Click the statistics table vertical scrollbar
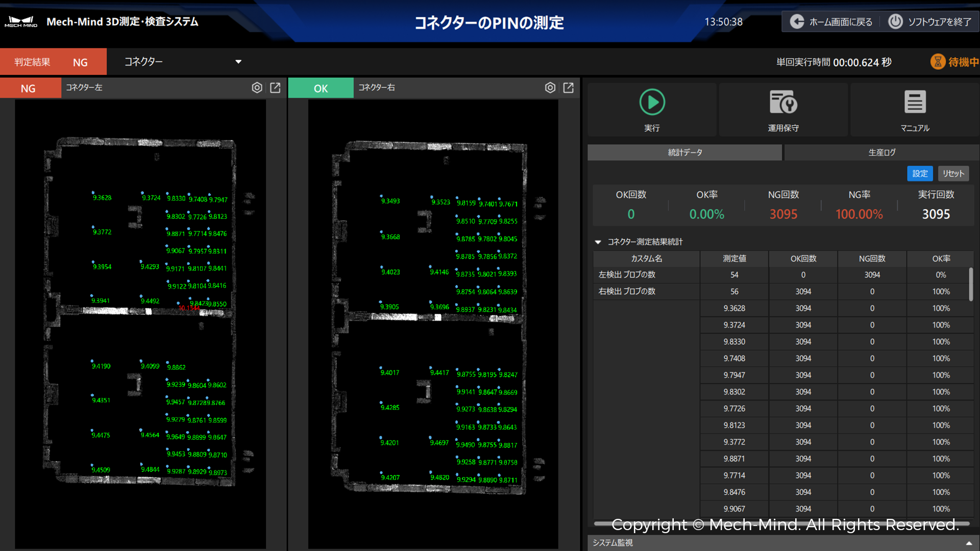This screenshot has width=980, height=551. point(970,284)
